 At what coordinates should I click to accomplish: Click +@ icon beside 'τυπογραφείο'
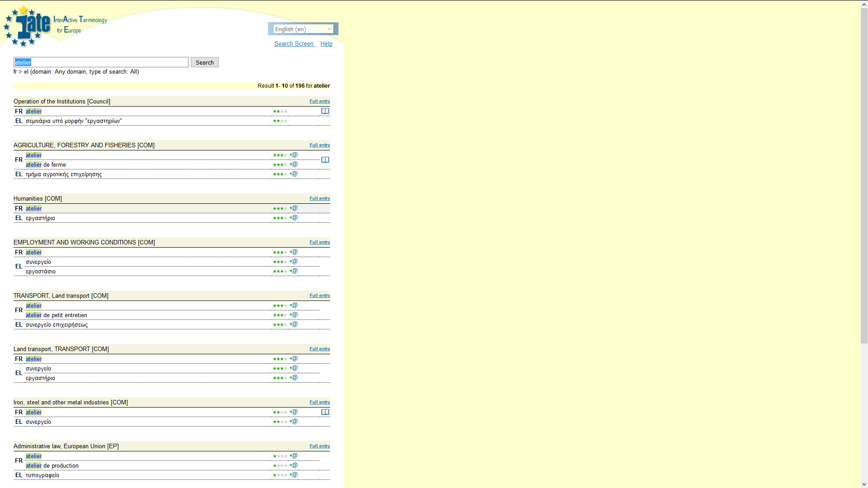[294, 475]
